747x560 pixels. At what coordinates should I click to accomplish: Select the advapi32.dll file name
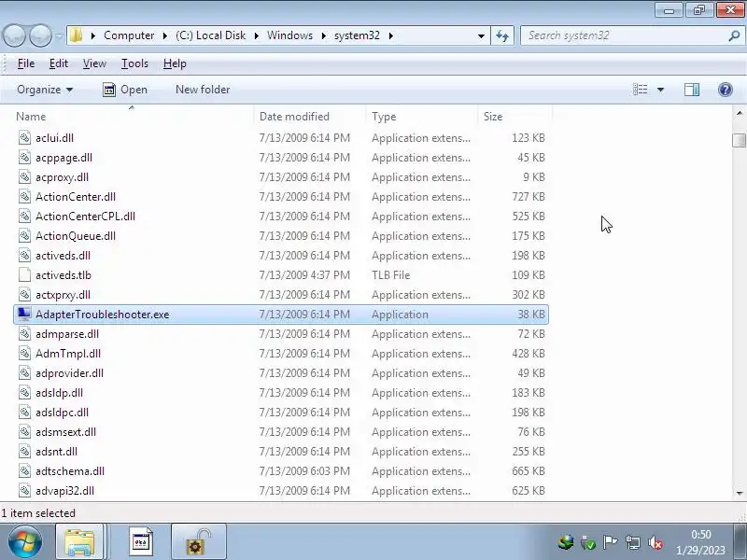point(64,491)
